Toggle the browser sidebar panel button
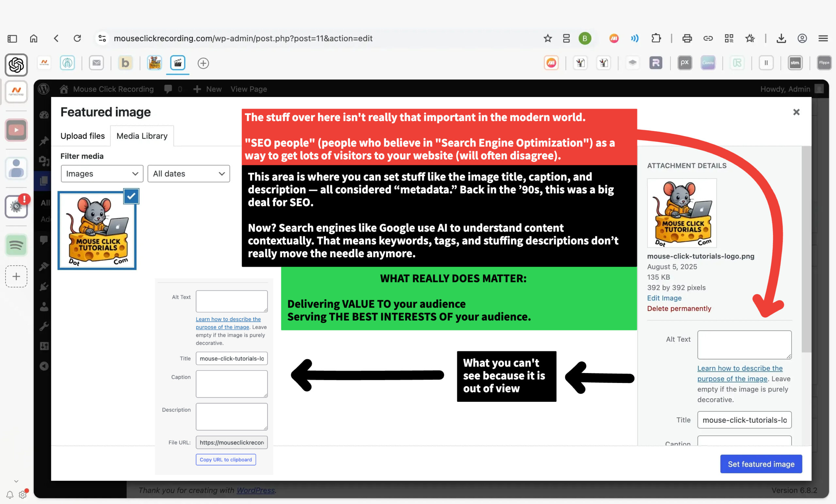Image resolution: width=836 pixels, height=504 pixels. tap(12, 38)
